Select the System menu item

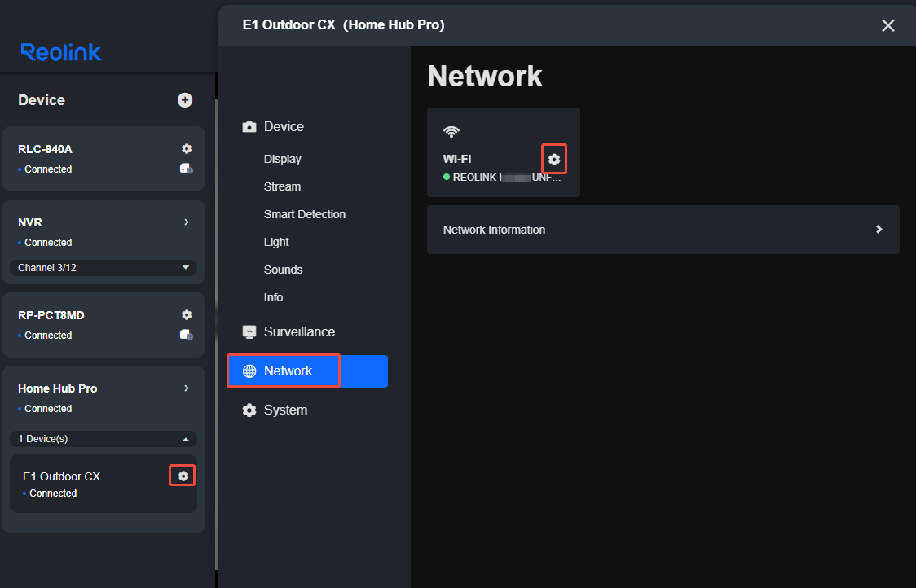click(x=285, y=410)
